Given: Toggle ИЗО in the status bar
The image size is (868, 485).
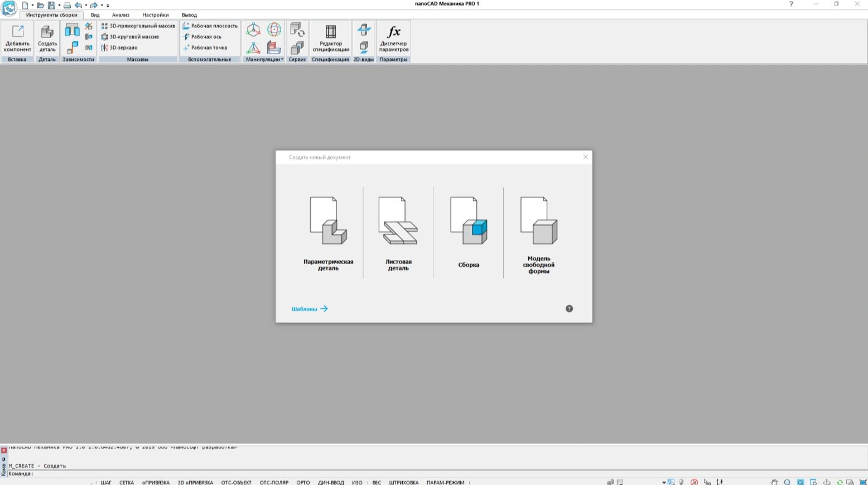Looking at the screenshot, I should tap(357, 482).
